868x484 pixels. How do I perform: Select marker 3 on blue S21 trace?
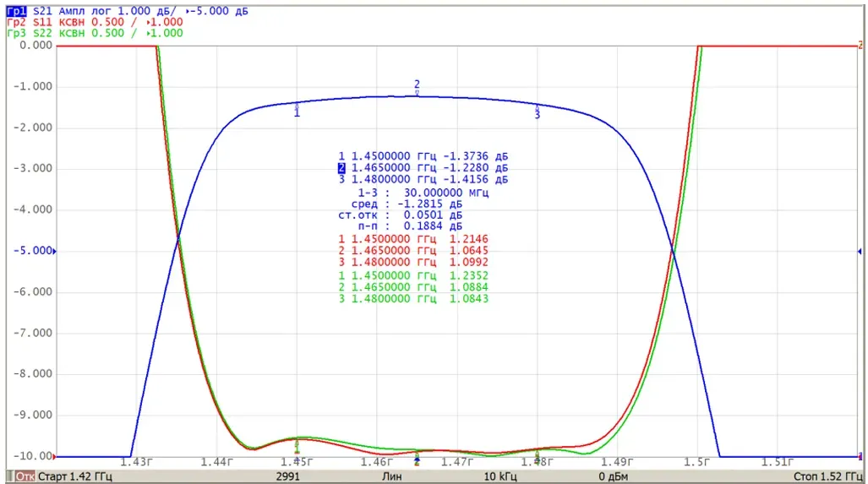[537, 111]
